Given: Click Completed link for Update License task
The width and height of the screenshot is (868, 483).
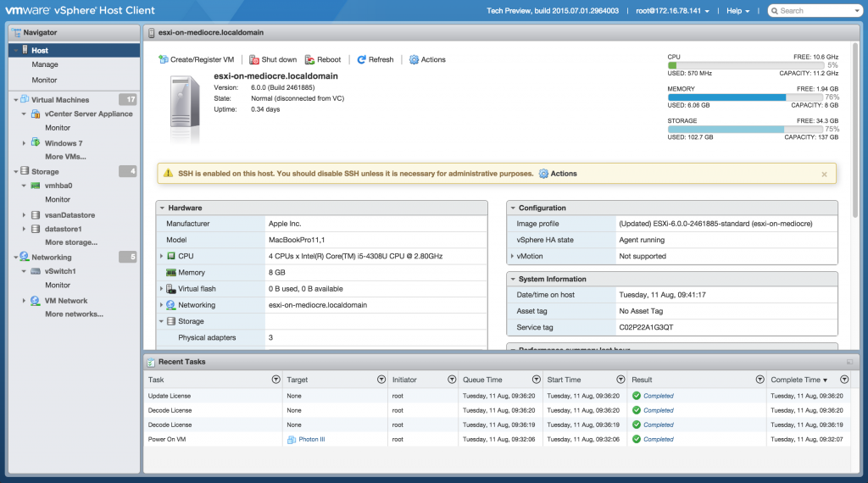Looking at the screenshot, I should 658,396.
